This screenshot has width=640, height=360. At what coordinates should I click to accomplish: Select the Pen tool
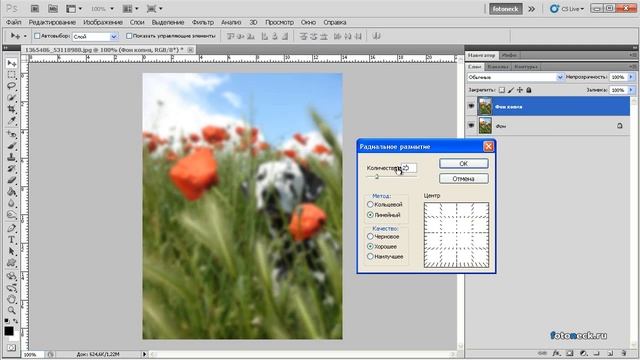[x=11, y=228]
